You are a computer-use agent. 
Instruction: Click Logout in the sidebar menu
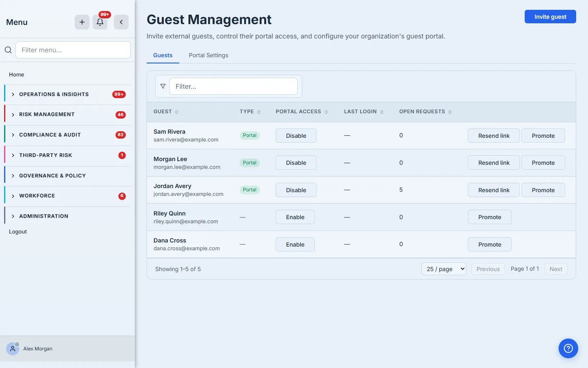(18, 231)
